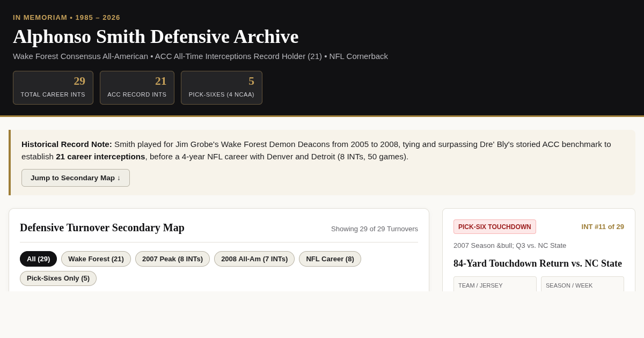Click bold 21 career interceptions text
Screen dimensions: 644x338
pyautogui.click(x=100, y=156)
